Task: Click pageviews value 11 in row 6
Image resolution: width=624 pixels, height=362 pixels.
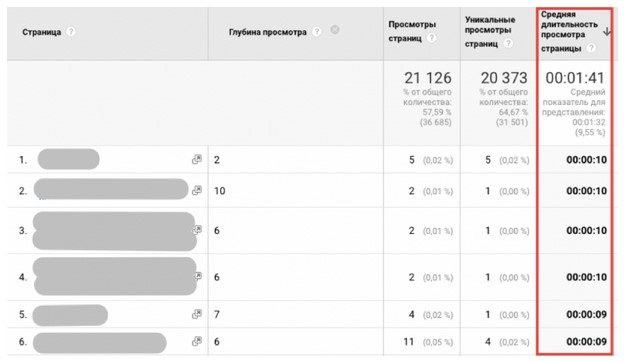Action: [x=409, y=342]
